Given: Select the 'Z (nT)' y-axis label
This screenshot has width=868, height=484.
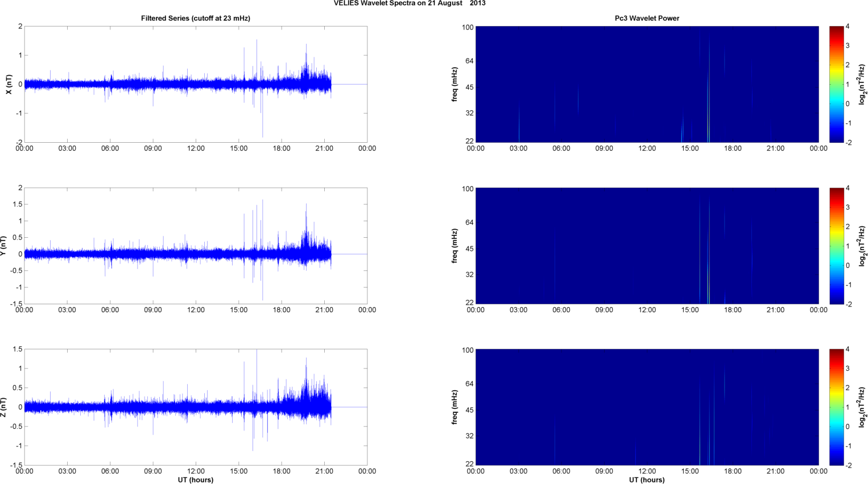Looking at the screenshot, I should pyautogui.click(x=3, y=407).
